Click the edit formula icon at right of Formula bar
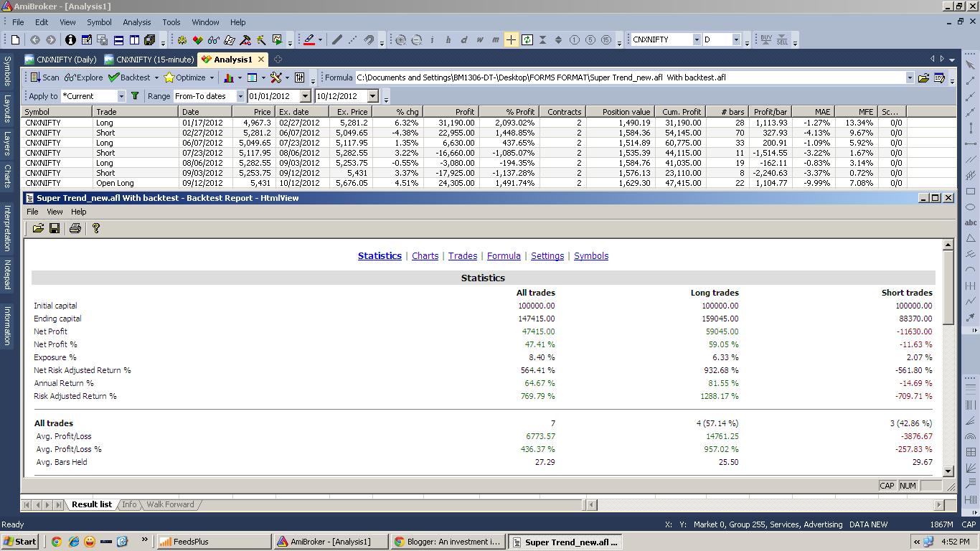Viewport: 980px width, 551px height. (939, 77)
